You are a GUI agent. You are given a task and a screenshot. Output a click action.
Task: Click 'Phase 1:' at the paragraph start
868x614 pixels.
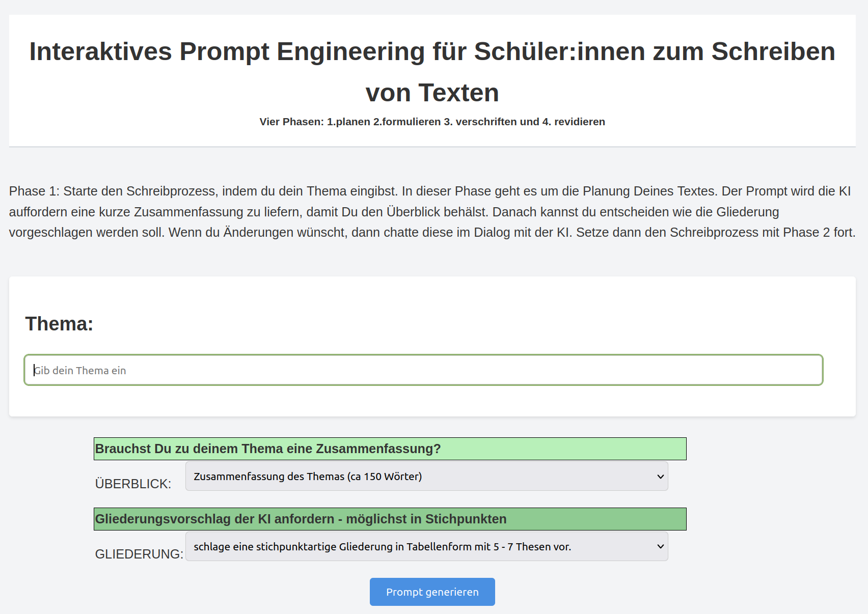(x=34, y=191)
